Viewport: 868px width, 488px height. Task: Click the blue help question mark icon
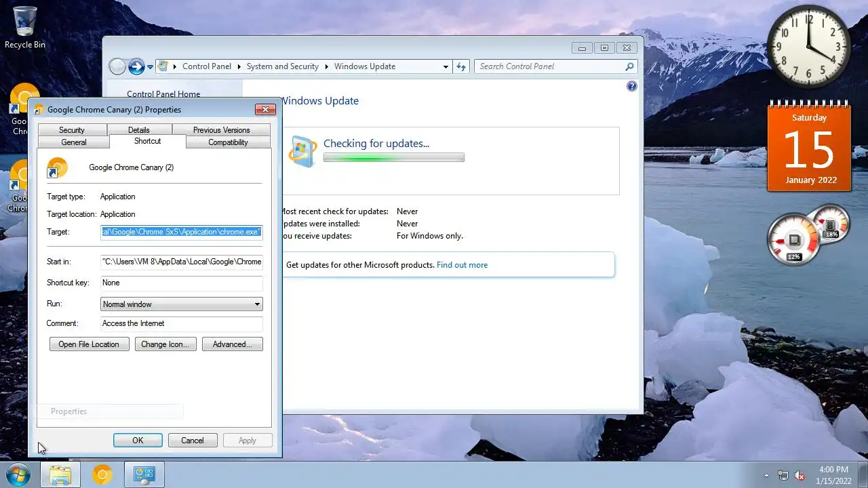point(632,86)
